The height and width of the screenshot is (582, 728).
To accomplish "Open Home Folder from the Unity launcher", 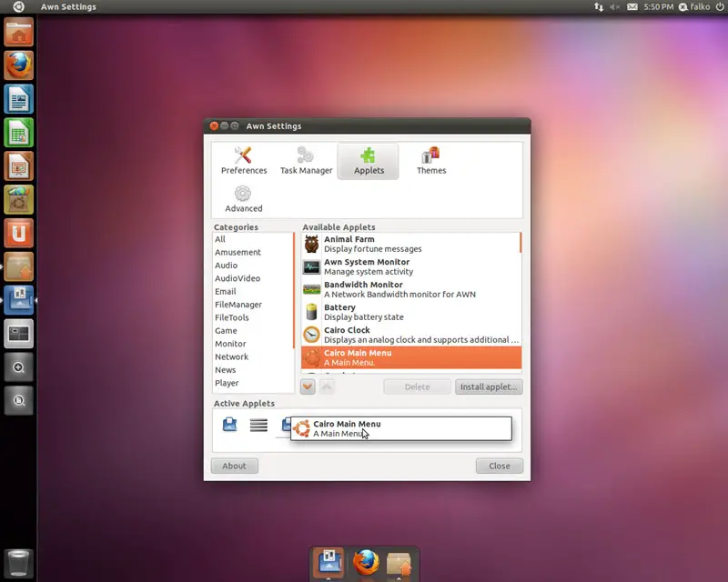I will tap(18, 32).
